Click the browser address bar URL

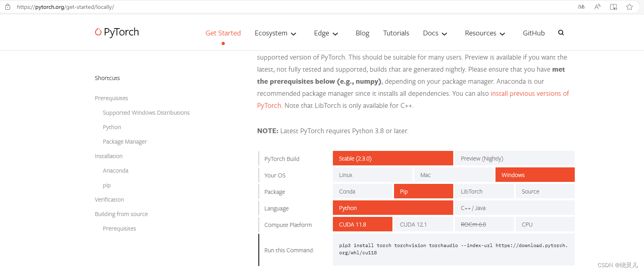tap(65, 7)
